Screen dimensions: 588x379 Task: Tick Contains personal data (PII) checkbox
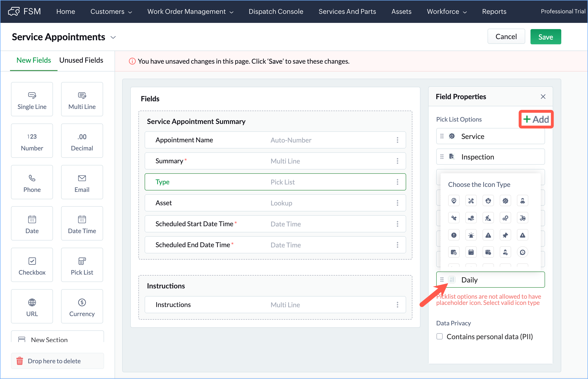(x=440, y=336)
